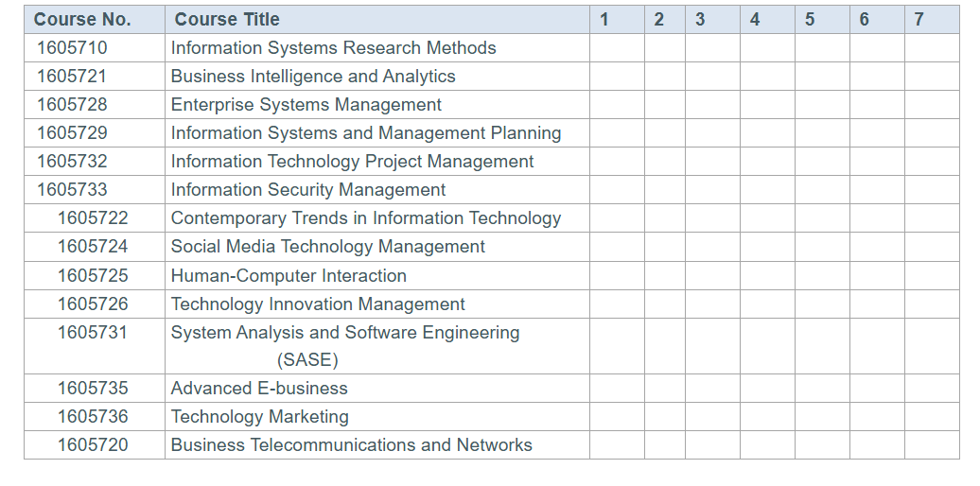Select the Information Security Management row title
Viewport: 980px width, 486px height.
(308, 190)
